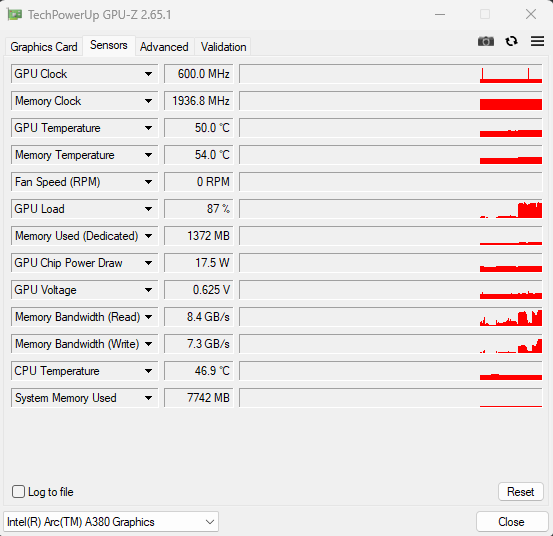Click the Close button at bottom

click(x=512, y=522)
